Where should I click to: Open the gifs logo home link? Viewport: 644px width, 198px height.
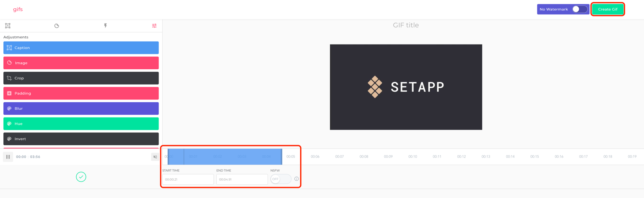(x=18, y=9)
